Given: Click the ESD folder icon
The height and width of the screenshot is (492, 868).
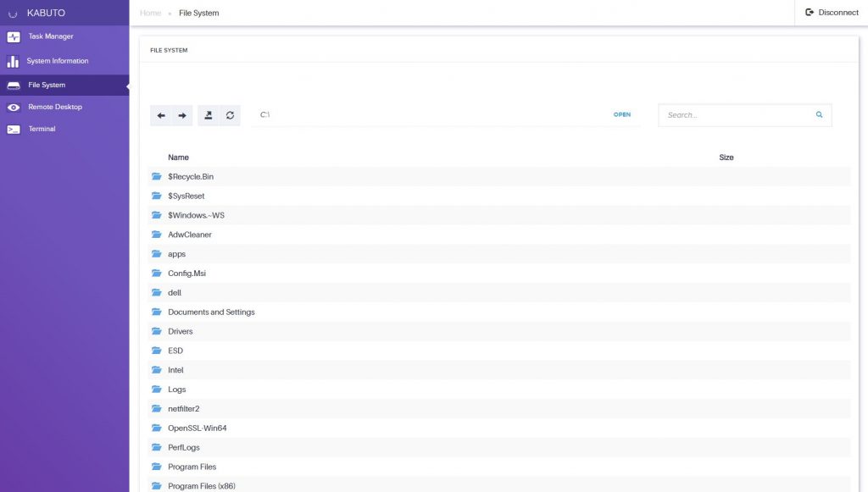Looking at the screenshot, I should tap(157, 351).
